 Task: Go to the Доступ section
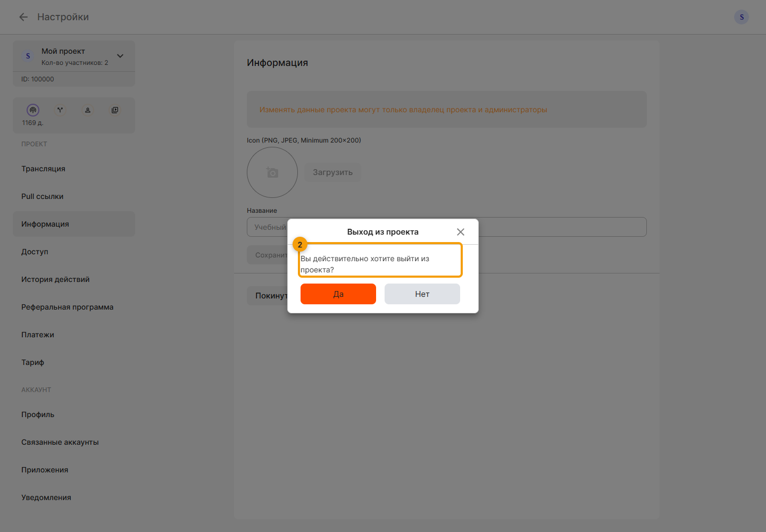click(x=74, y=252)
